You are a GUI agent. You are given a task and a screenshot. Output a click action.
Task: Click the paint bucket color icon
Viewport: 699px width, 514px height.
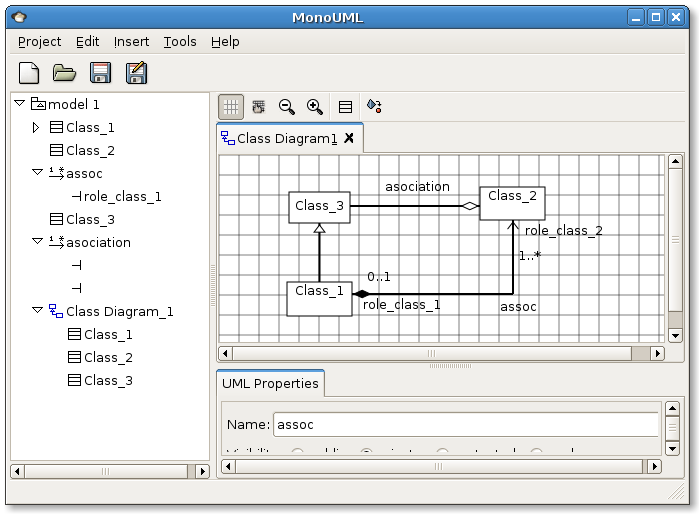click(374, 106)
